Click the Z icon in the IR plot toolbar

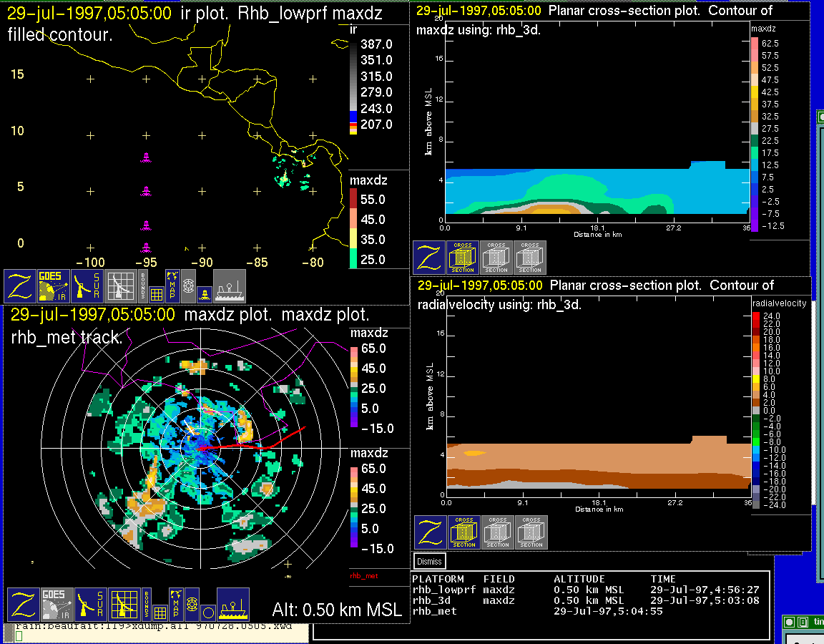coord(20,286)
